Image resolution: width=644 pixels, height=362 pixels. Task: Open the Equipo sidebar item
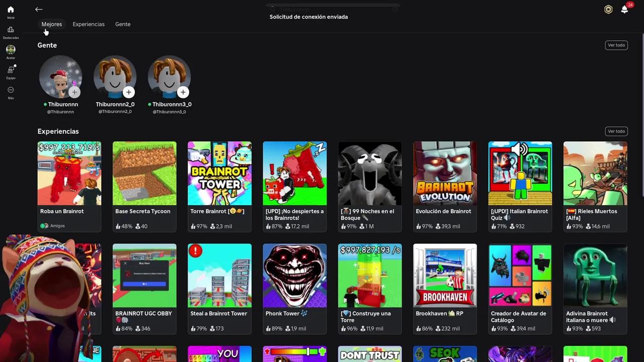point(11,72)
